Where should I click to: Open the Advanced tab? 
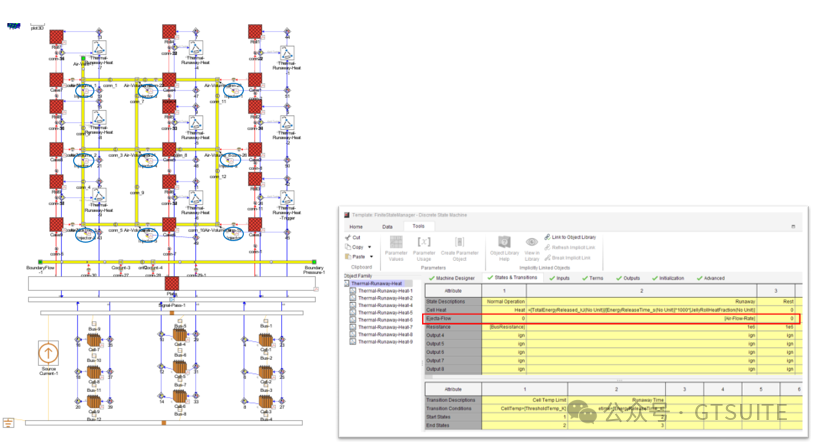[711, 278]
